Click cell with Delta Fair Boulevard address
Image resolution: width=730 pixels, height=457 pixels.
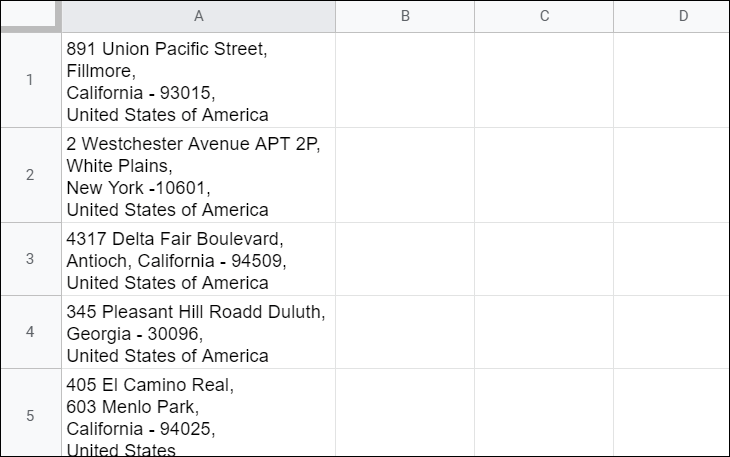(x=198, y=259)
